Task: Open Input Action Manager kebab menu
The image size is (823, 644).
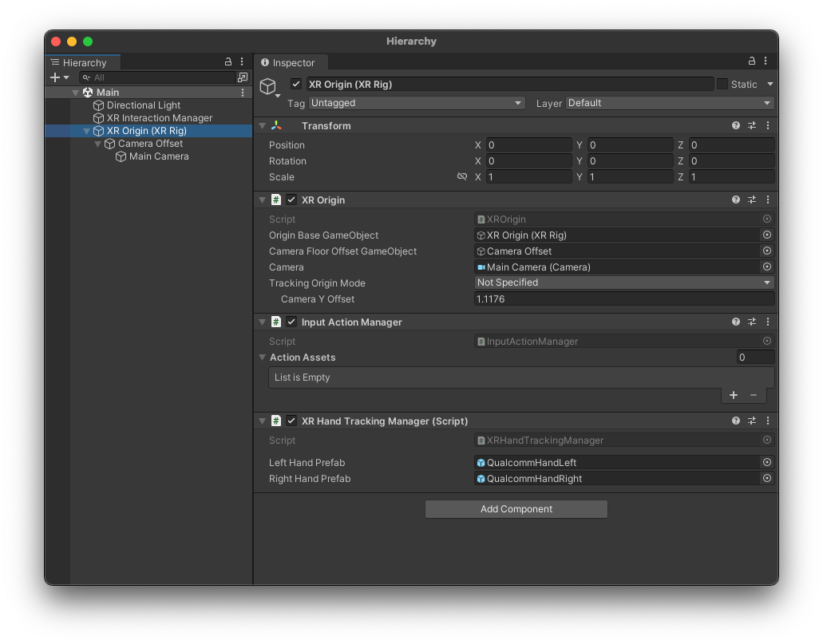Action: click(768, 322)
